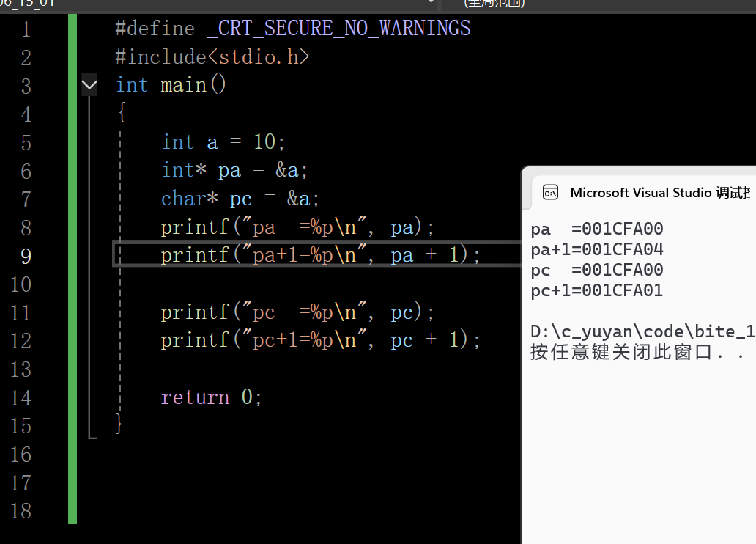This screenshot has height=544, width=756.
Task: Click the line 'int* pa = &a;'
Action: 234,170
